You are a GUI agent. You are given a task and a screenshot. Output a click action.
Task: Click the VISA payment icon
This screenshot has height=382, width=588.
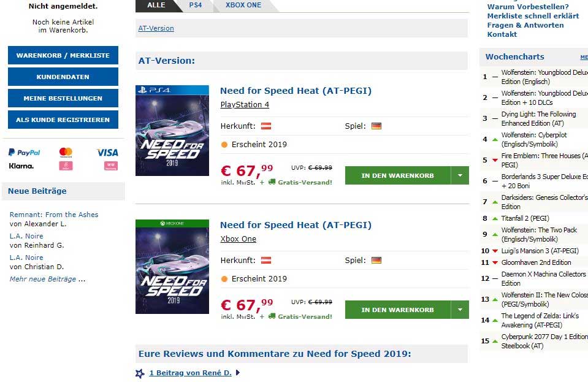pyautogui.click(x=107, y=152)
